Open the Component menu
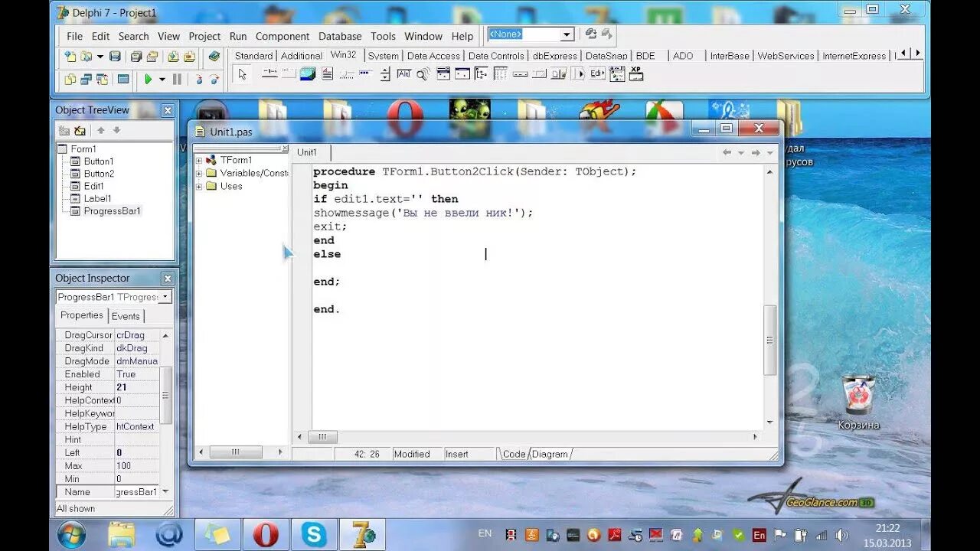The image size is (980, 551). click(x=283, y=36)
